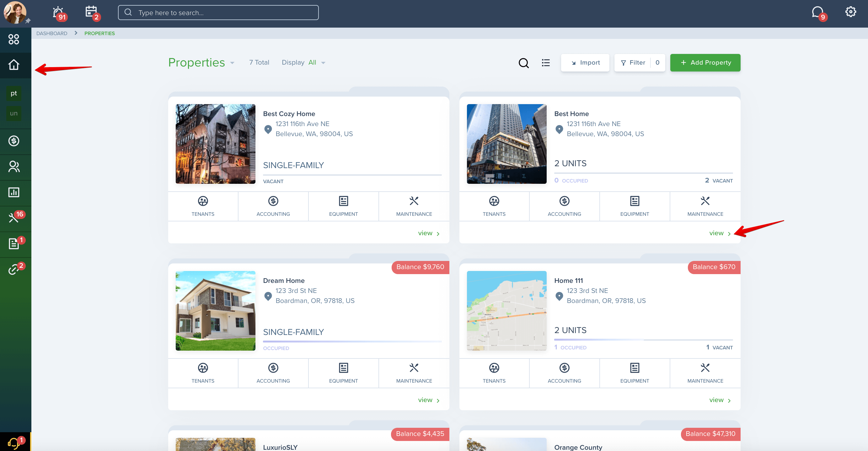The height and width of the screenshot is (451, 868).
Task: View Home 111 details
Action: [720, 400]
